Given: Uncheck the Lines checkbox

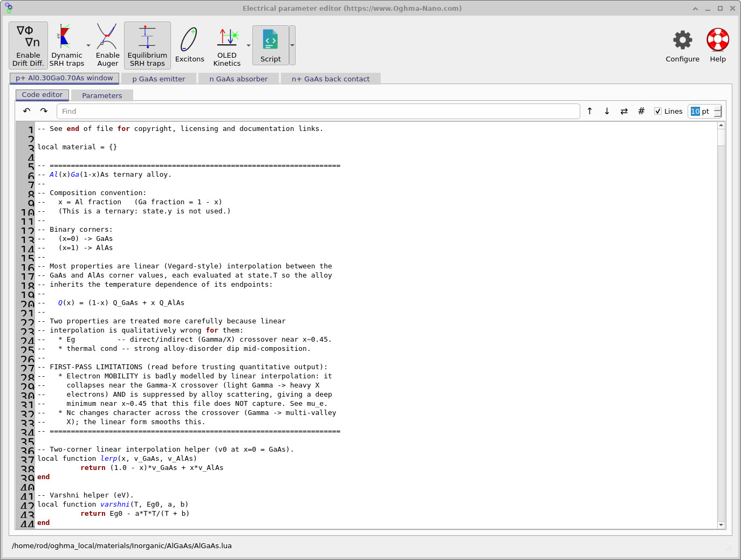Looking at the screenshot, I should coord(658,111).
